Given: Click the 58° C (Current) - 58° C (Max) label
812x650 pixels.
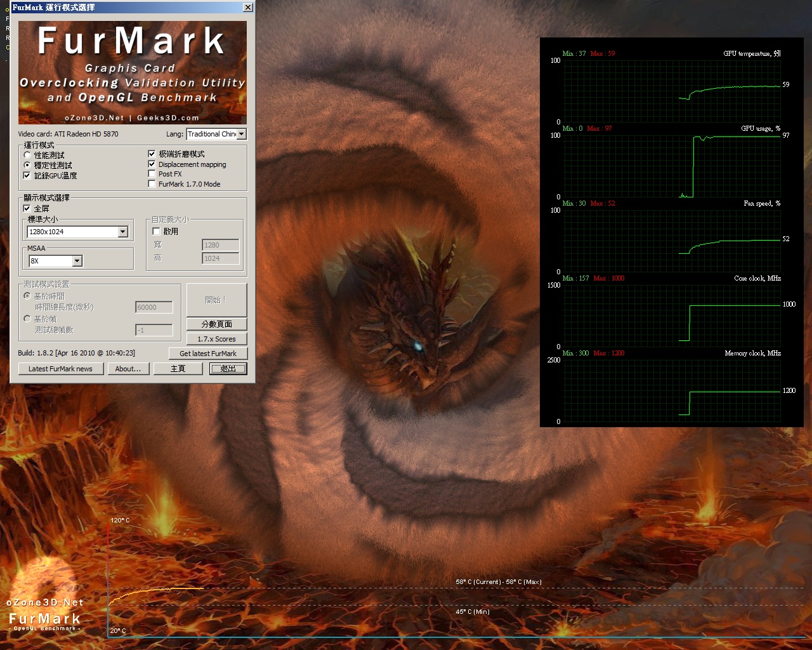Looking at the screenshot, I should point(499,581).
